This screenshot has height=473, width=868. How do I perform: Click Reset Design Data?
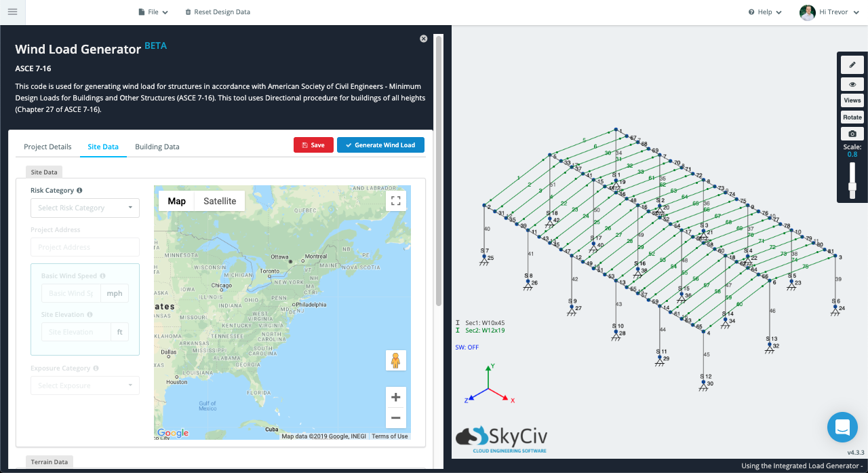pos(218,12)
